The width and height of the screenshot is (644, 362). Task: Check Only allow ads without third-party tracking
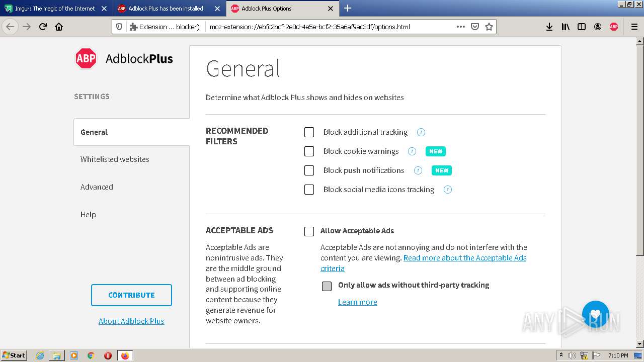tap(327, 286)
